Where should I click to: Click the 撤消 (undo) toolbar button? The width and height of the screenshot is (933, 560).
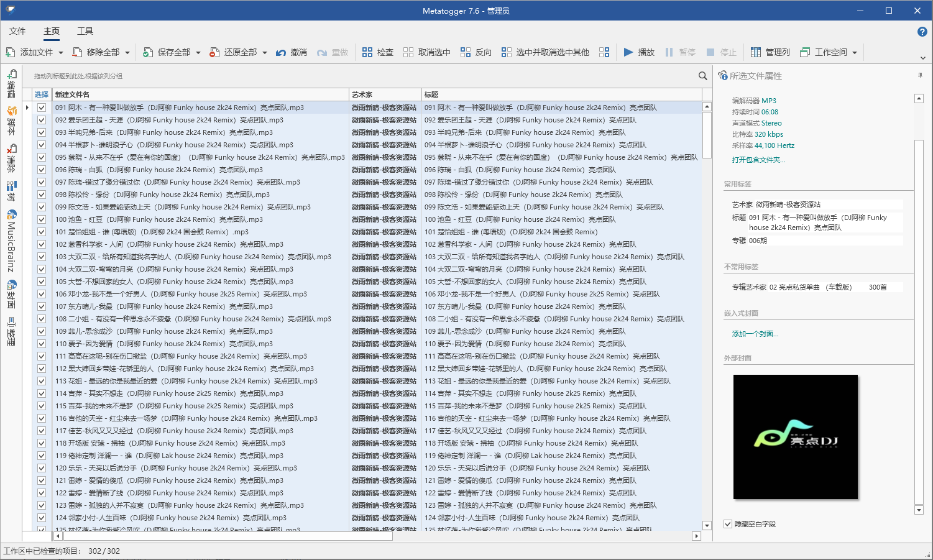click(x=292, y=52)
